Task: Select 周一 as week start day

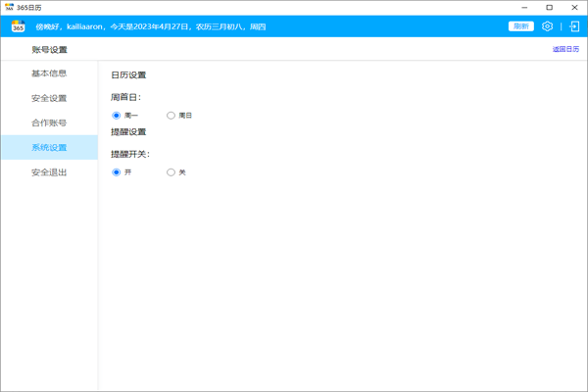Action: tap(117, 116)
